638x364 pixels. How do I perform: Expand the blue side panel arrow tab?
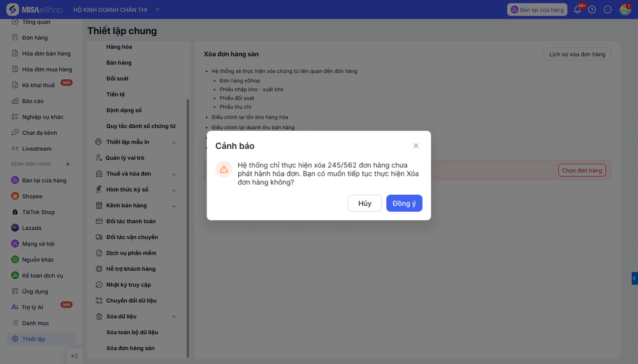[x=634, y=278]
